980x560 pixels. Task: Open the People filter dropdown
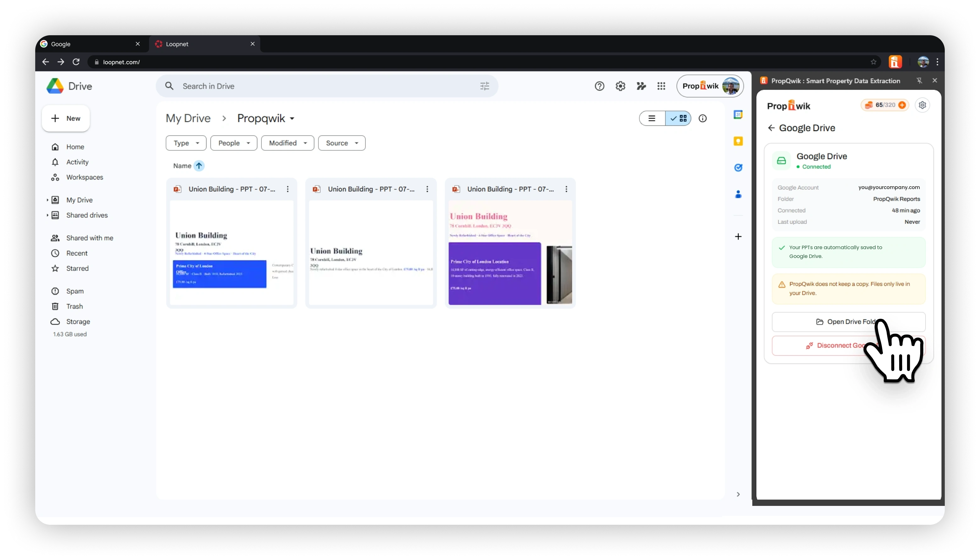point(234,143)
